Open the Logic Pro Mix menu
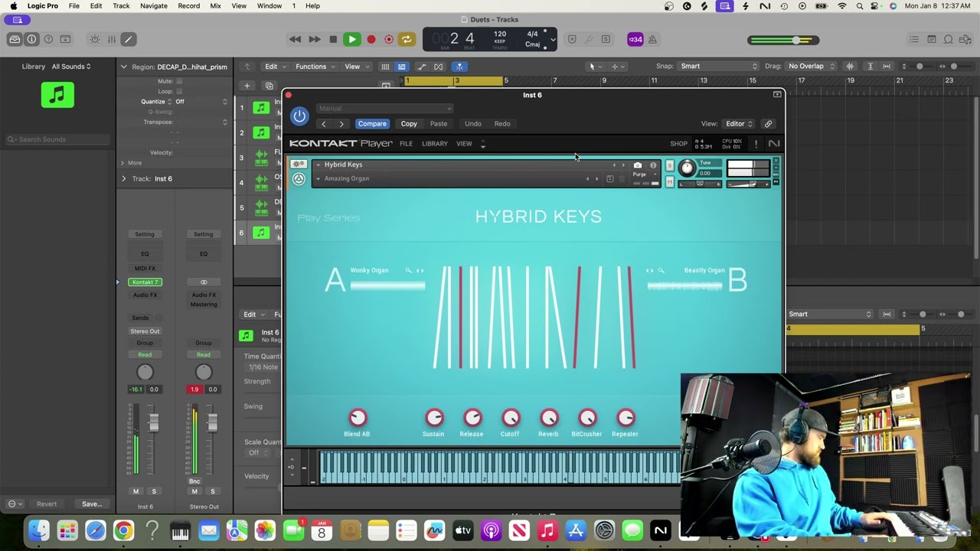Image resolution: width=980 pixels, height=551 pixels. [215, 5]
